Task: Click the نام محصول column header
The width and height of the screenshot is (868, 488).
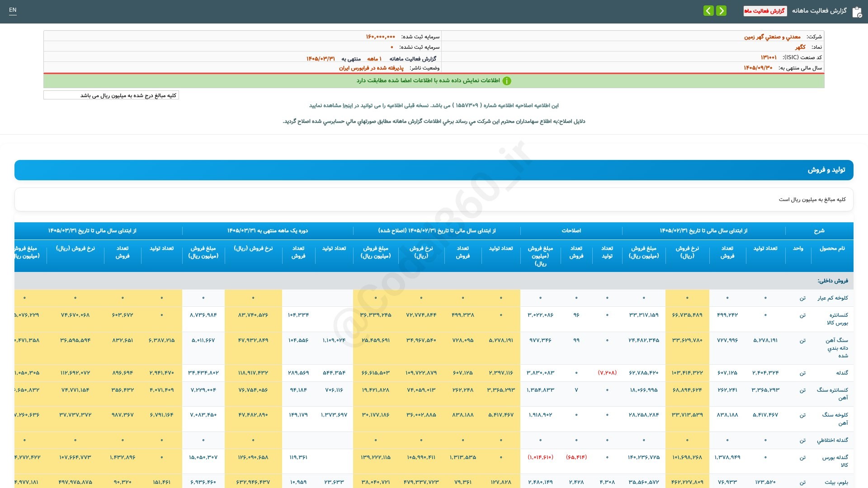Action: [x=832, y=249]
